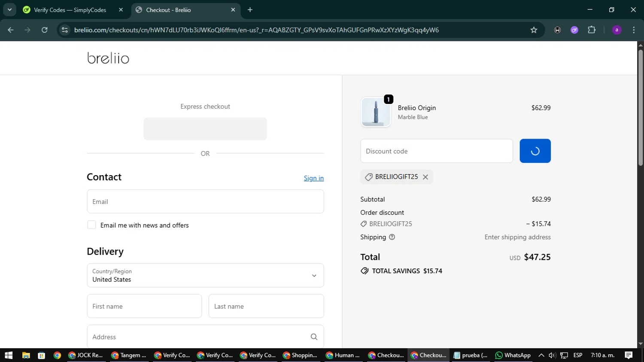Open Chrome pinned taskbar icon
The height and width of the screenshot is (362, 644).
(57, 355)
